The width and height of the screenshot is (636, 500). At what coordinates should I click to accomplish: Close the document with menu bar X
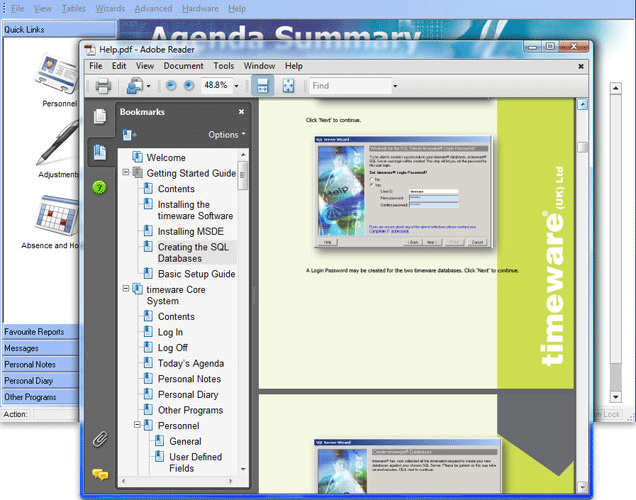pyautogui.click(x=581, y=66)
